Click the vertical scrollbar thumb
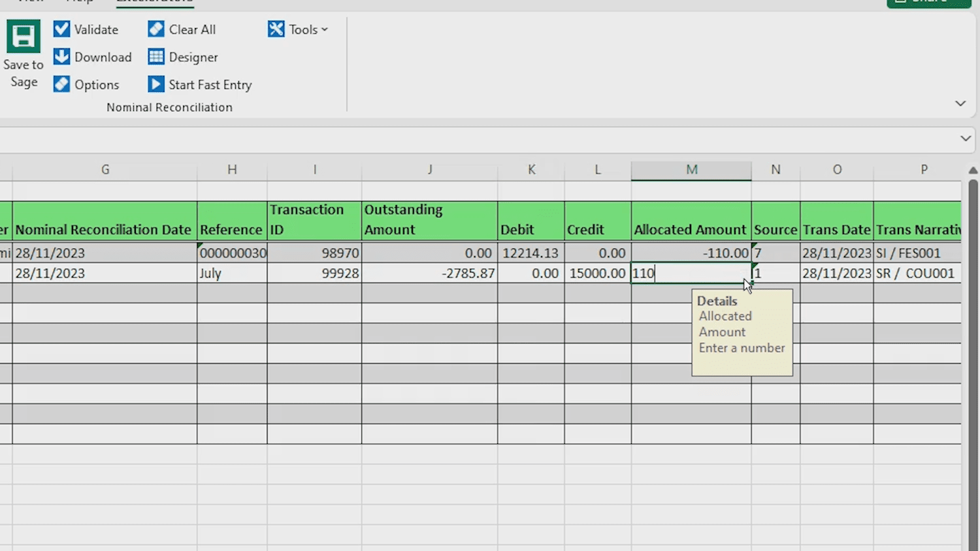Screen dimensions: 980x551 973,366
